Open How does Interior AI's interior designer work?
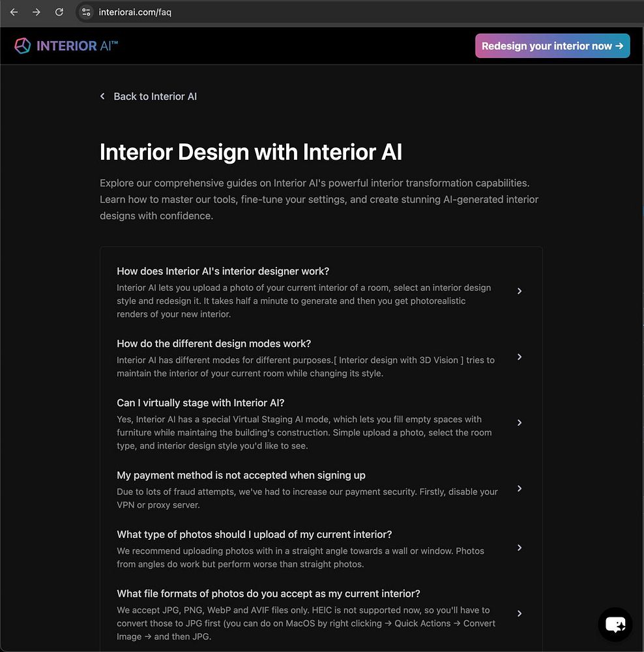Viewport: 644px width, 652px height. 223,271
